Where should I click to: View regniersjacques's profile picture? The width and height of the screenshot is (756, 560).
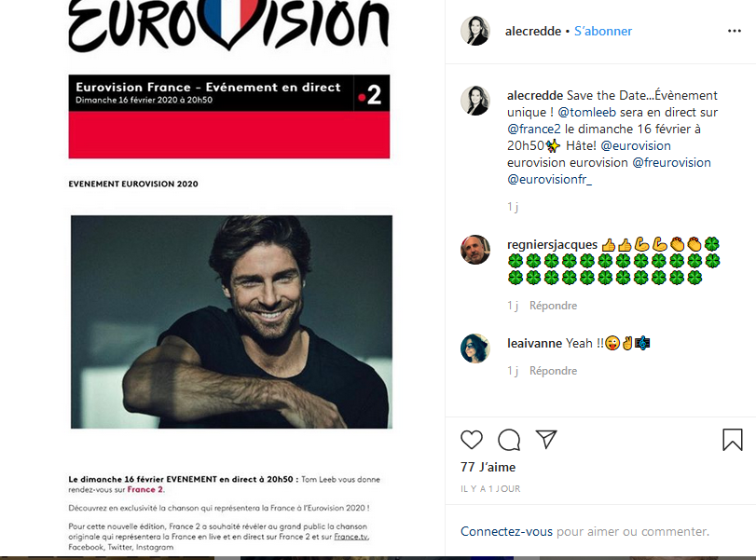[475, 250]
